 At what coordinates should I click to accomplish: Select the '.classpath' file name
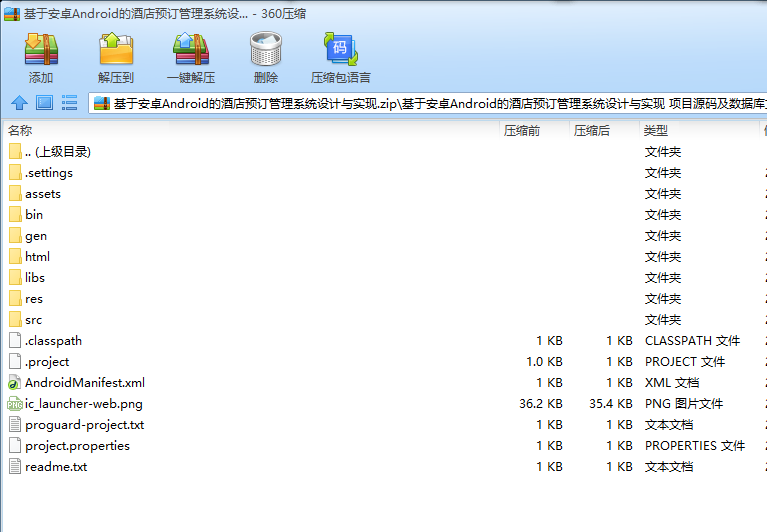coord(53,341)
